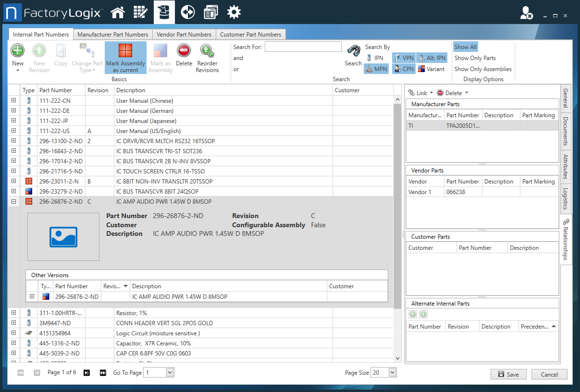Click the binoculars Search icon
The width and height of the screenshot is (580, 392).
(x=354, y=51)
